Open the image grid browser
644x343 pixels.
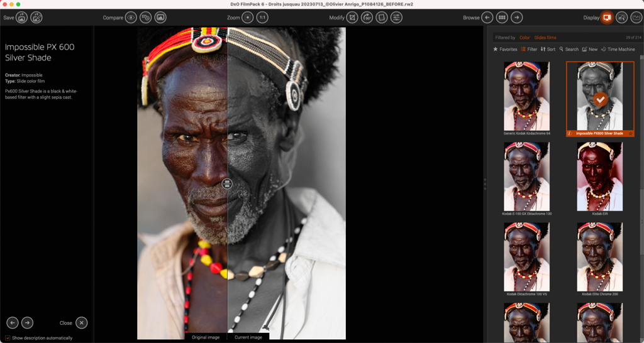click(502, 18)
